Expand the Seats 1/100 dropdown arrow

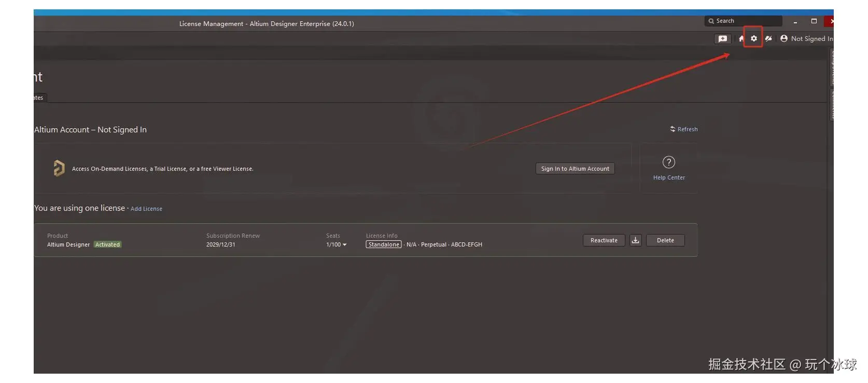click(x=344, y=245)
